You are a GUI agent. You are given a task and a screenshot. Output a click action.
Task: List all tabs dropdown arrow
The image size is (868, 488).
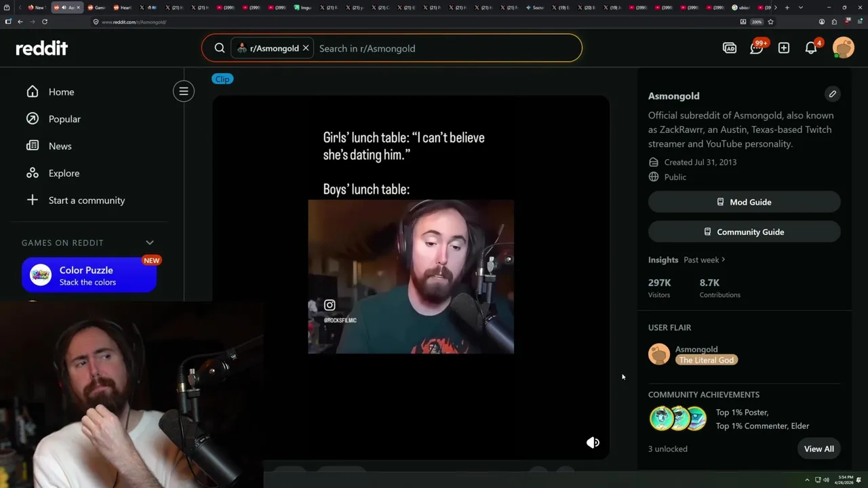click(x=801, y=7)
